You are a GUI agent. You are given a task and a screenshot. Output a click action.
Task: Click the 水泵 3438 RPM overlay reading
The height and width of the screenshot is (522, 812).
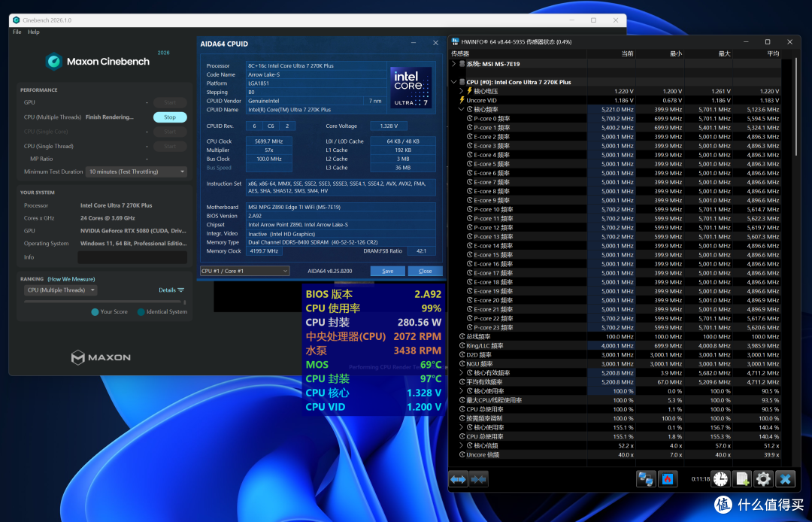[x=374, y=351]
